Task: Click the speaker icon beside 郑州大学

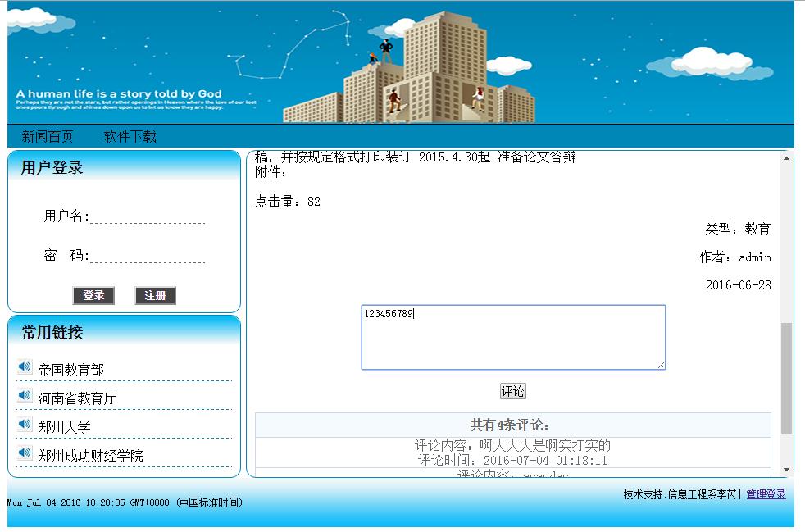Action: 24,424
